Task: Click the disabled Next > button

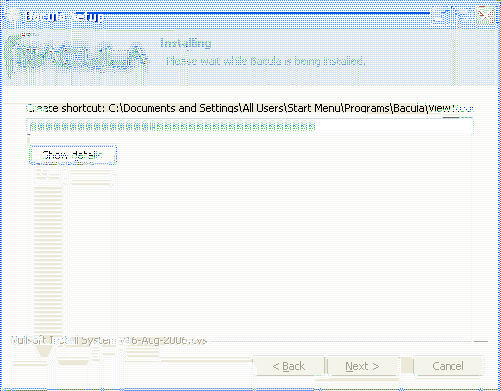Action: [362, 366]
